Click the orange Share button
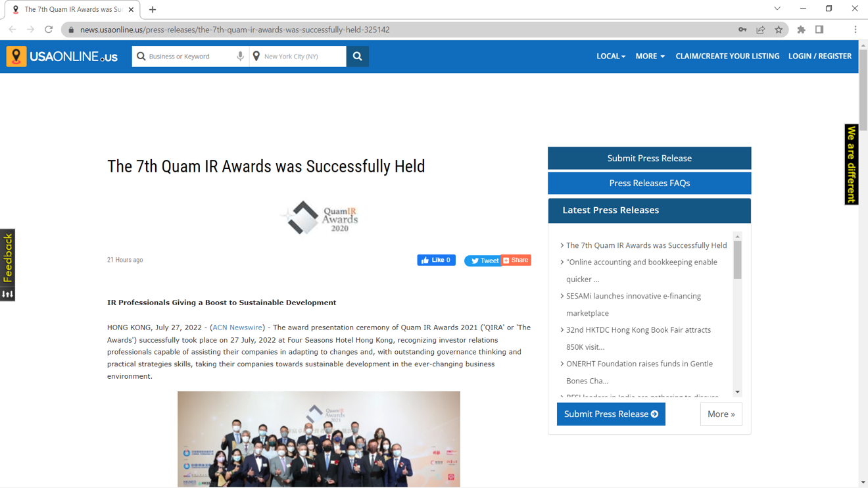 pyautogui.click(x=516, y=260)
